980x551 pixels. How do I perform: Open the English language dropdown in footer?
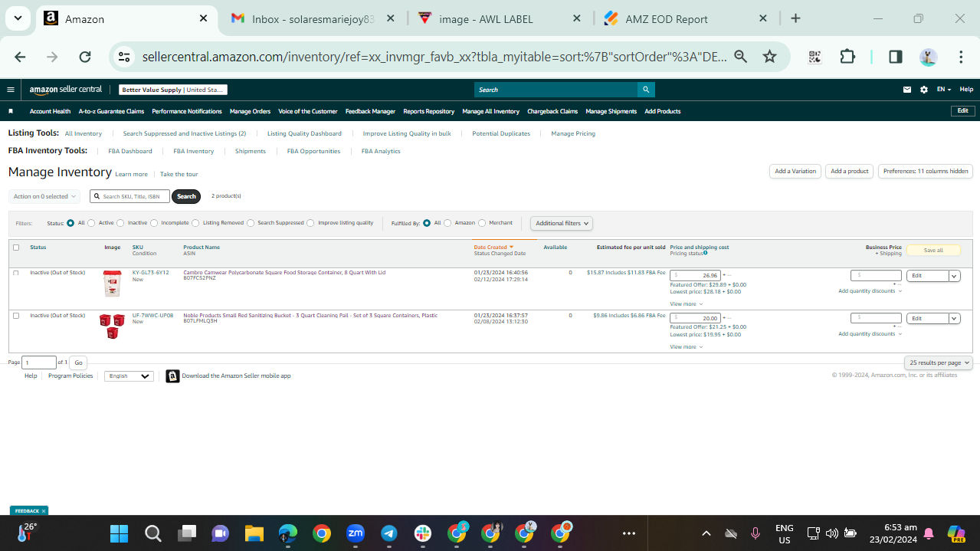(x=129, y=376)
